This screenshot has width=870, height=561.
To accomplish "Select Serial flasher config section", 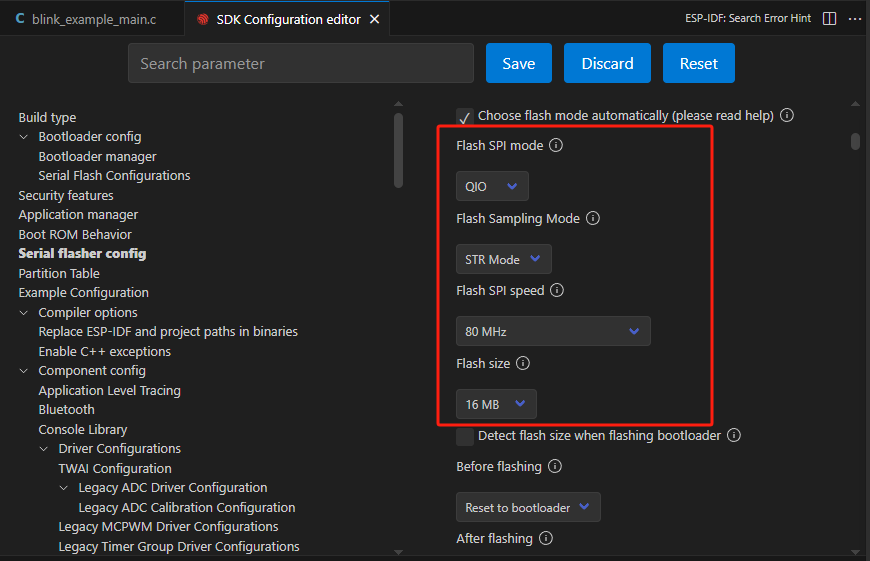I will coord(82,254).
